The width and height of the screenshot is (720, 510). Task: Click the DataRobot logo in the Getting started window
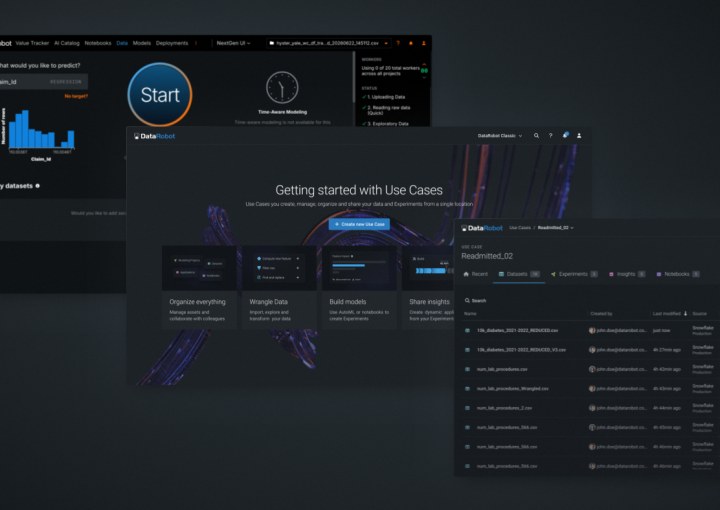154,136
